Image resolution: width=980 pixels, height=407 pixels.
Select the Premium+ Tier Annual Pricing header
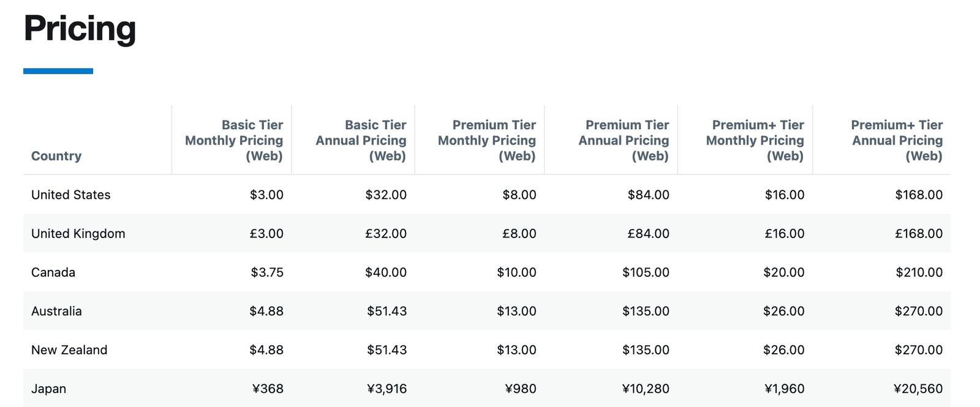pyautogui.click(x=897, y=140)
